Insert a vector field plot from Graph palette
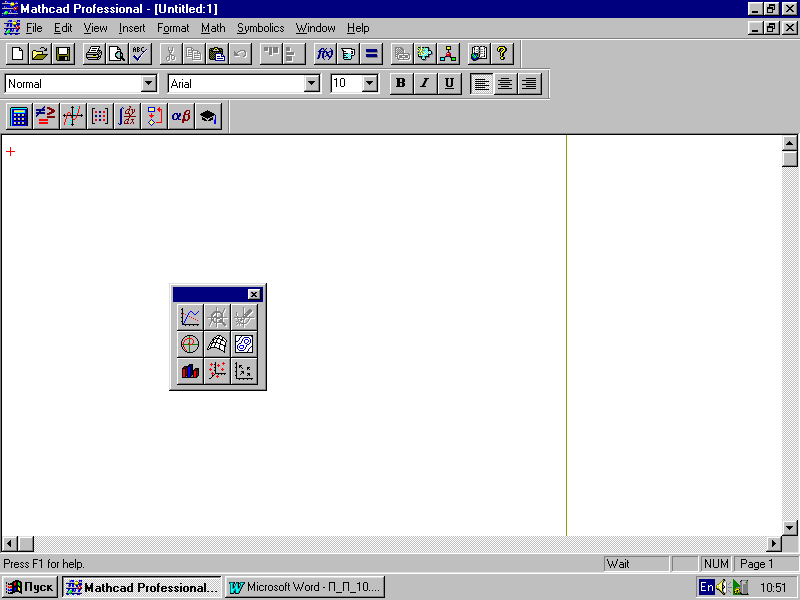The height and width of the screenshot is (600, 800). (x=244, y=371)
